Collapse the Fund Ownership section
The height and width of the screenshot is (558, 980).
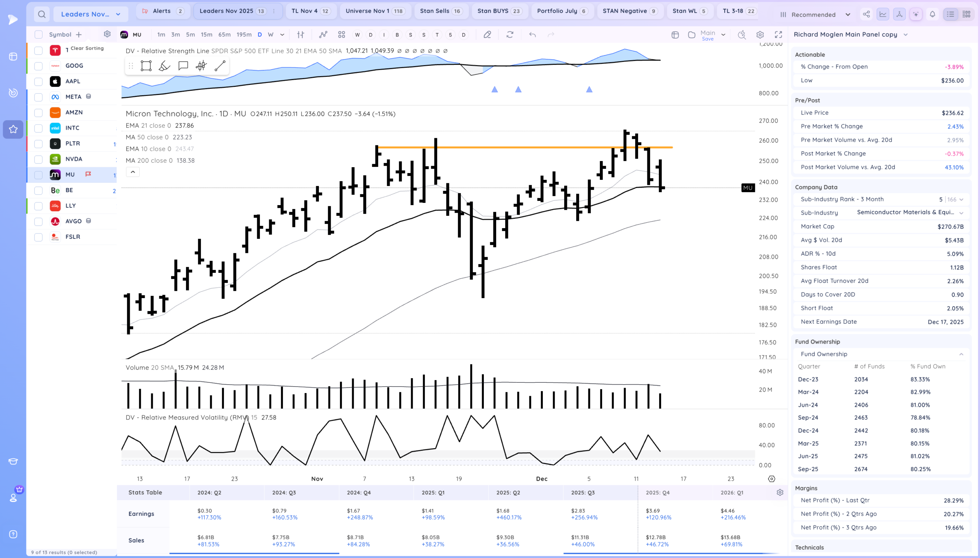pyautogui.click(x=961, y=354)
